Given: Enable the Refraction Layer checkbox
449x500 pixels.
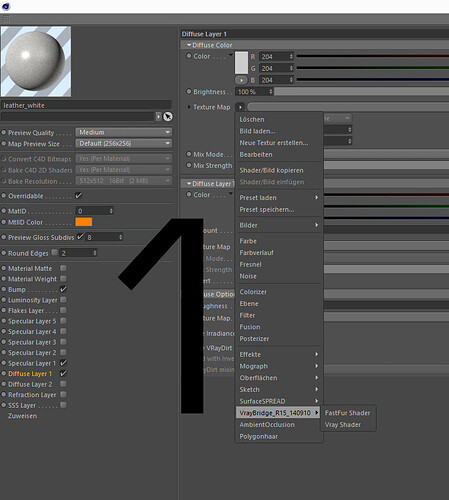Looking at the screenshot, I should 63,394.
